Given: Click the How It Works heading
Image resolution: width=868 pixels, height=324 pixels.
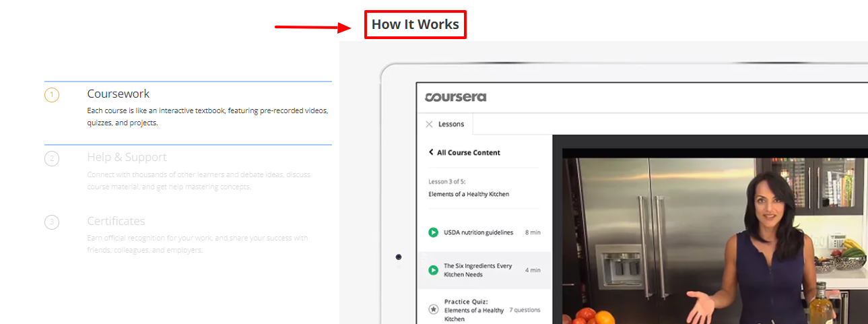Looking at the screenshot, I should (415, 25).
